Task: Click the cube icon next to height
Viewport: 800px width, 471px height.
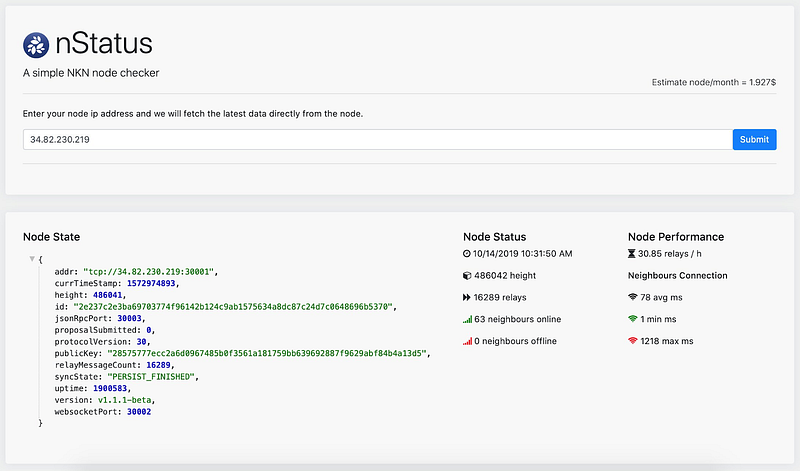Action: click(x=467, y=275)
